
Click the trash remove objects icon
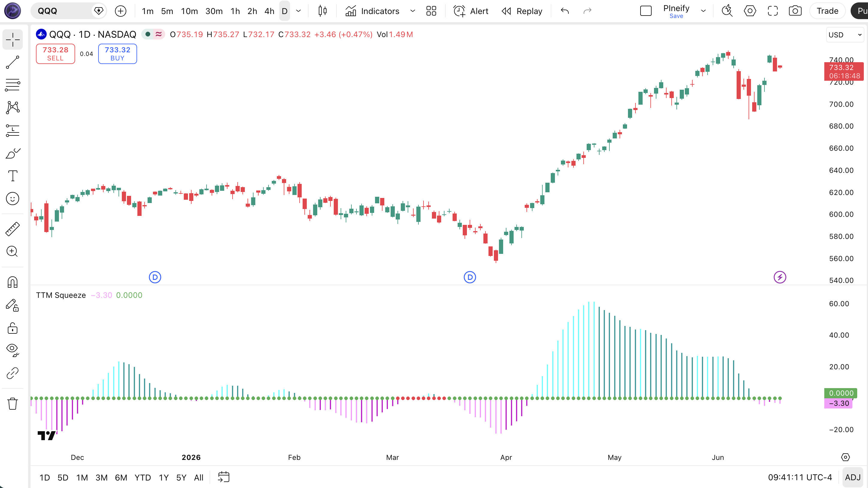[x=13, y=403]
